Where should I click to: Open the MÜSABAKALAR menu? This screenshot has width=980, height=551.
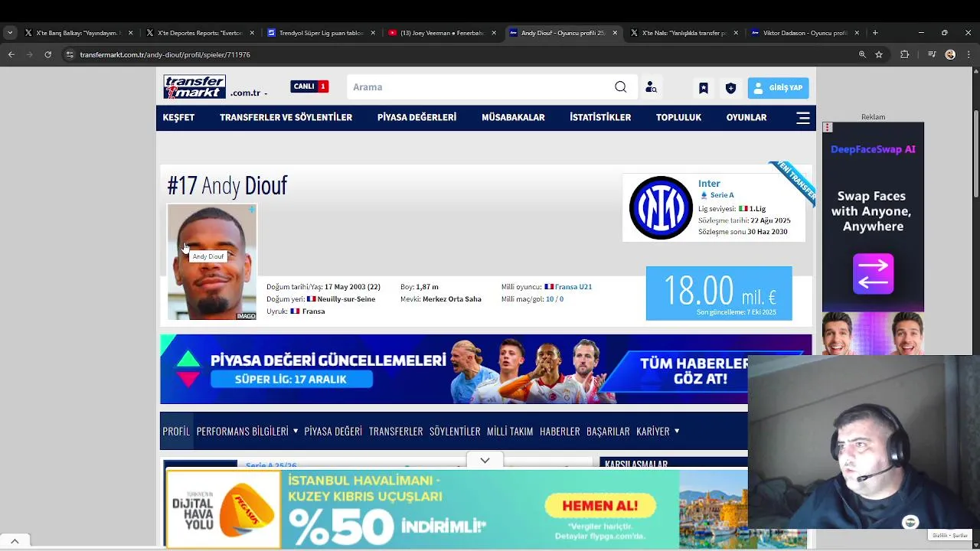coord(513,117)
